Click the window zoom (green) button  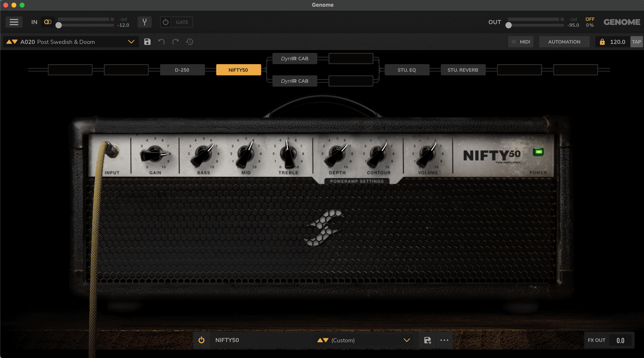(22, 5)
